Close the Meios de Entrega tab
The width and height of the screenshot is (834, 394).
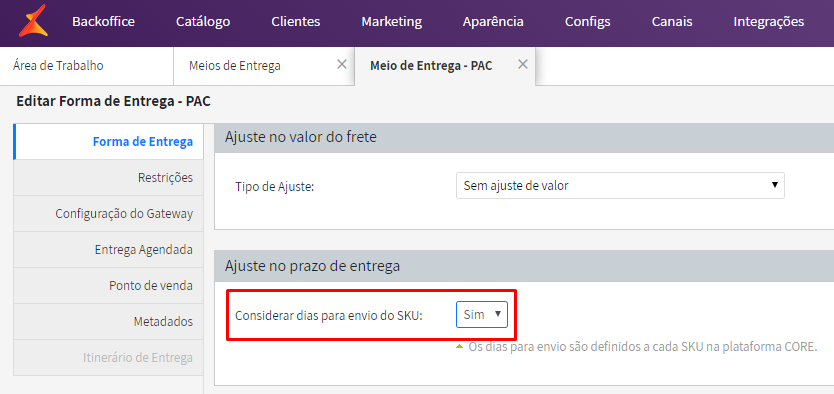tap(342, 64)
